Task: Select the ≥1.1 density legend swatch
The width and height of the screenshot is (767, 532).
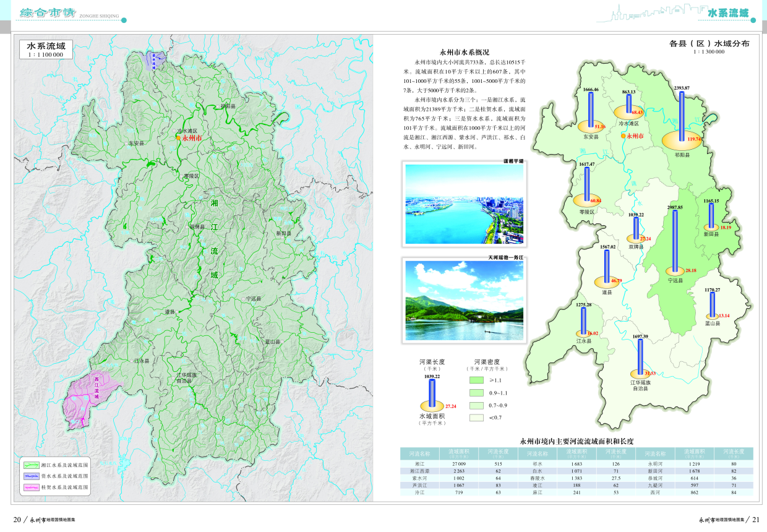Action: pyautogui.click(x=476, y=380)
